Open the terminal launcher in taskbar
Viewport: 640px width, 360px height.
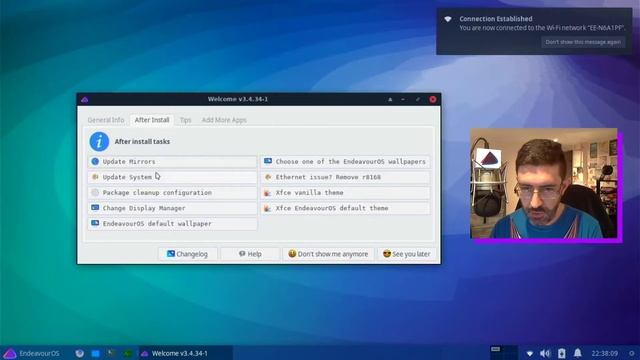pyautogui.click(x=111, y=353)
